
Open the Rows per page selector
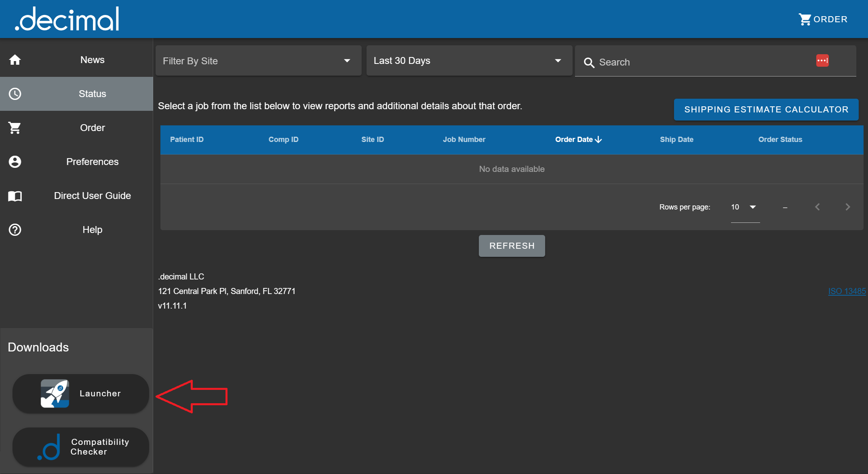(744, 207)
